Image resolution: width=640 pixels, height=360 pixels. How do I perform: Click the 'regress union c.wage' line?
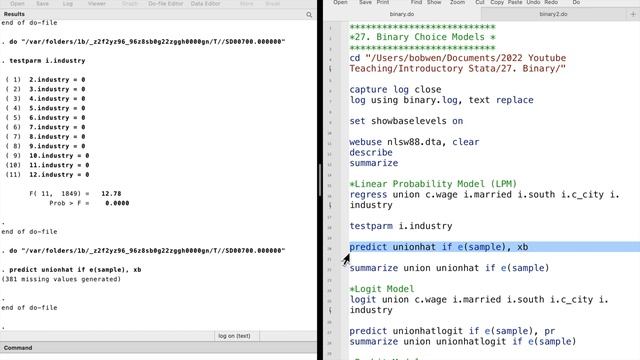coord(484,200)
